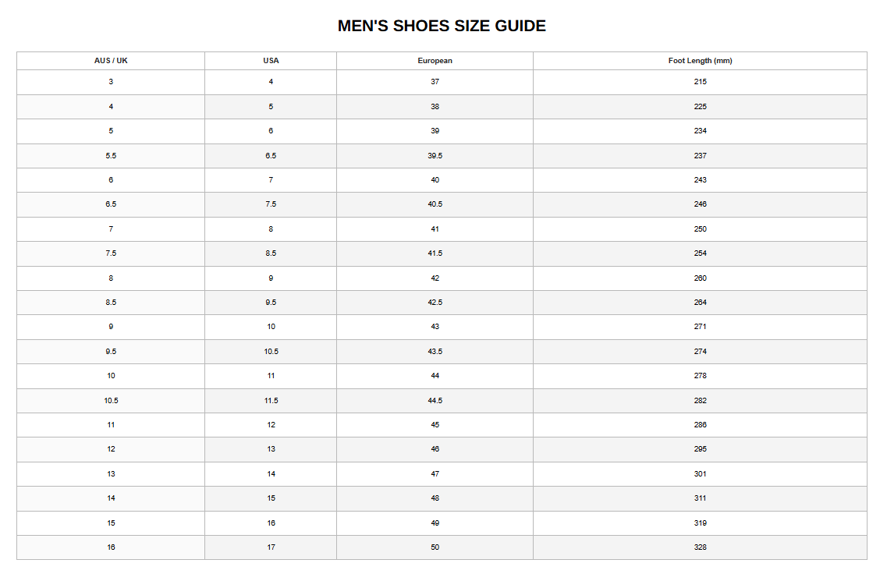Select foot length value 295
Image resolution: width=880 pixels, height=588 pixels.
click(700, 449)
